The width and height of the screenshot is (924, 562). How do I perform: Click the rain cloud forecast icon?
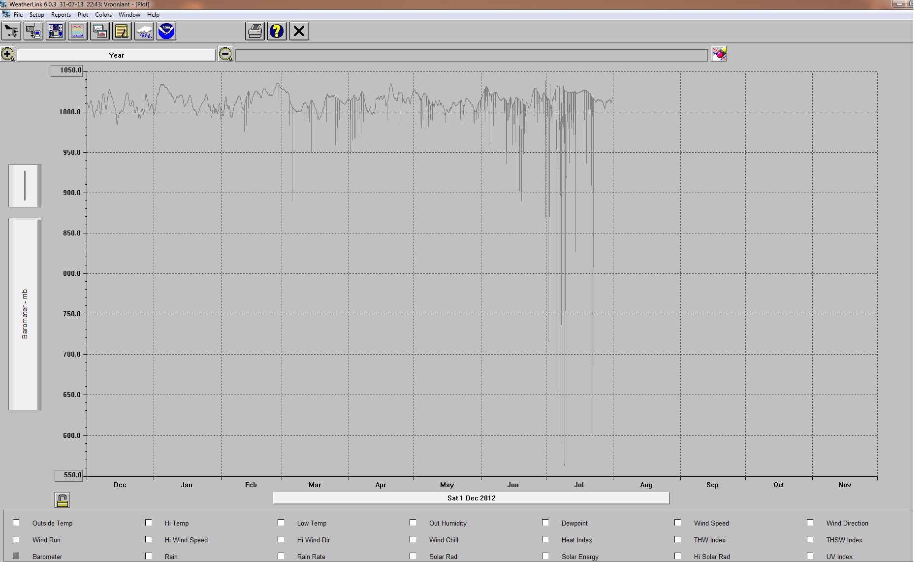pyautogui.click(x=144, y=31)
